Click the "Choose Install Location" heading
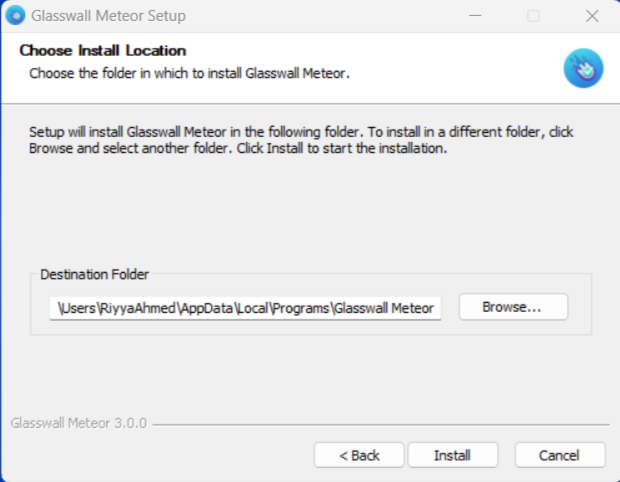The width and height of the screenshot is (620, 482). pos(103,51)
